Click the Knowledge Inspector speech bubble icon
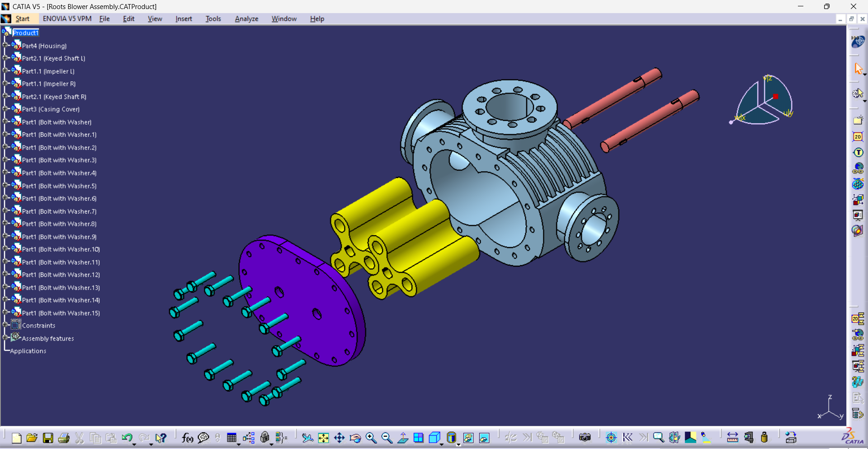Image resolution: width=868 pixels, height=449 pixels. [x=203, y=438]
